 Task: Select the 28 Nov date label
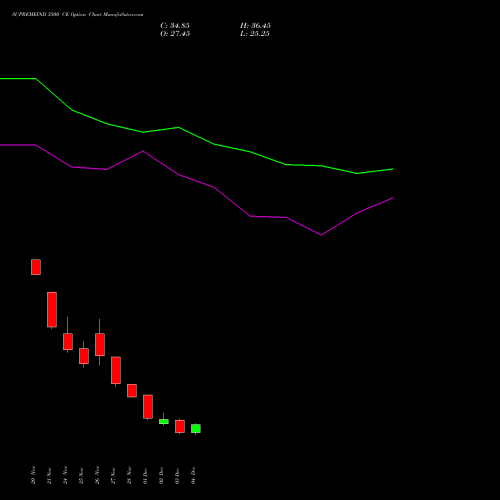(x=129, y=475)
